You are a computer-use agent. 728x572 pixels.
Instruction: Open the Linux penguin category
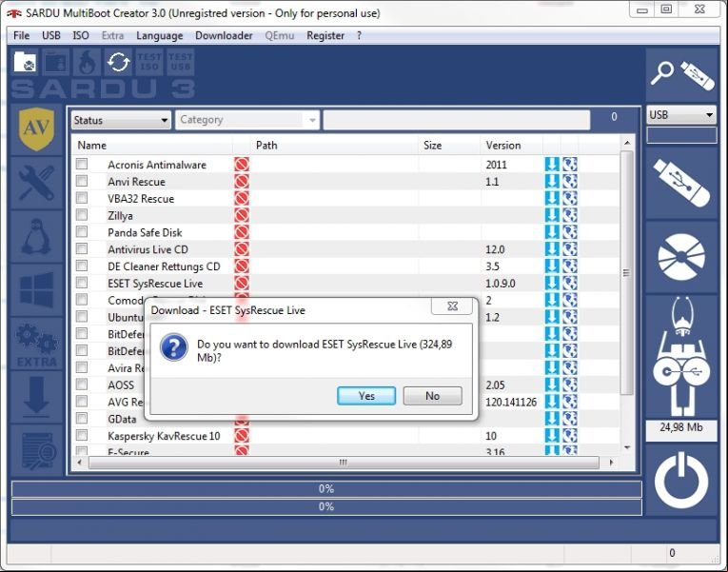[x=37, y=237]
